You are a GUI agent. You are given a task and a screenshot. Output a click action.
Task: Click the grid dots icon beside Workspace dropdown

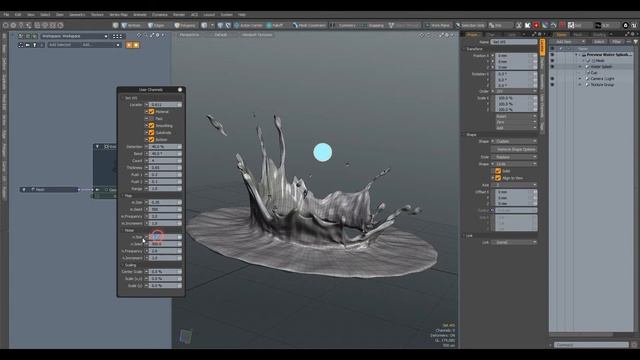tap(117, 36)
